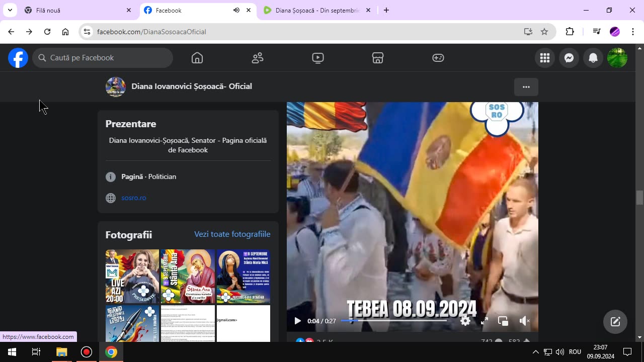
Task: Install app icon in address bar
Action: tap(528, 32)
